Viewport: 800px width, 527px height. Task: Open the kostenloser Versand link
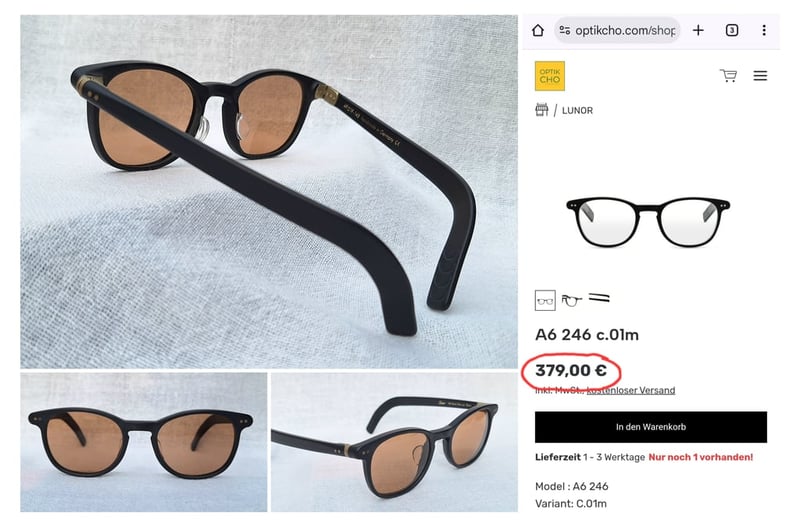coord(630,390)
